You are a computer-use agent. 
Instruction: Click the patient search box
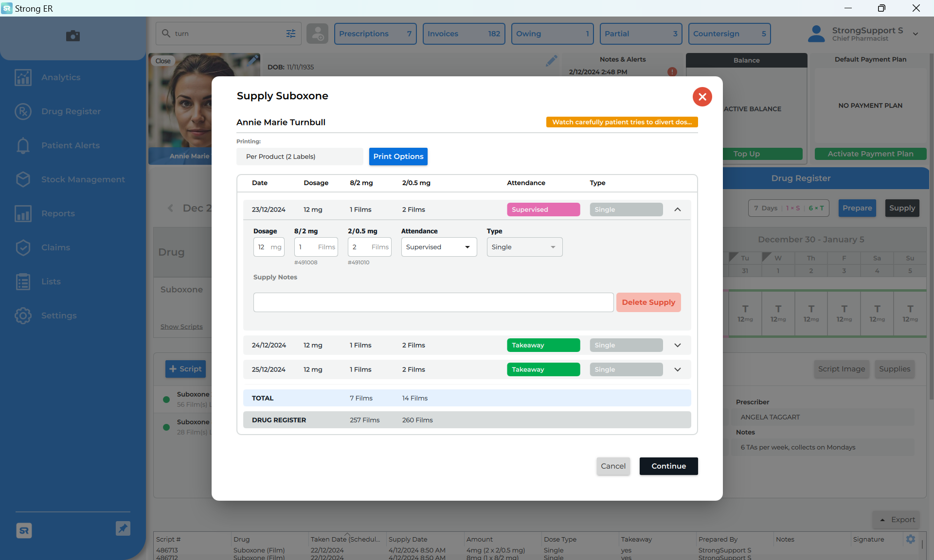(x=229, y=34)
